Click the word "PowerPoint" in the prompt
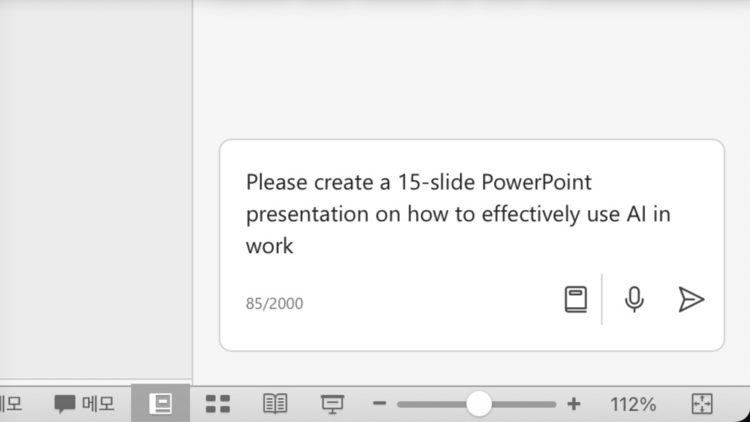 click(x=536, y=182)
